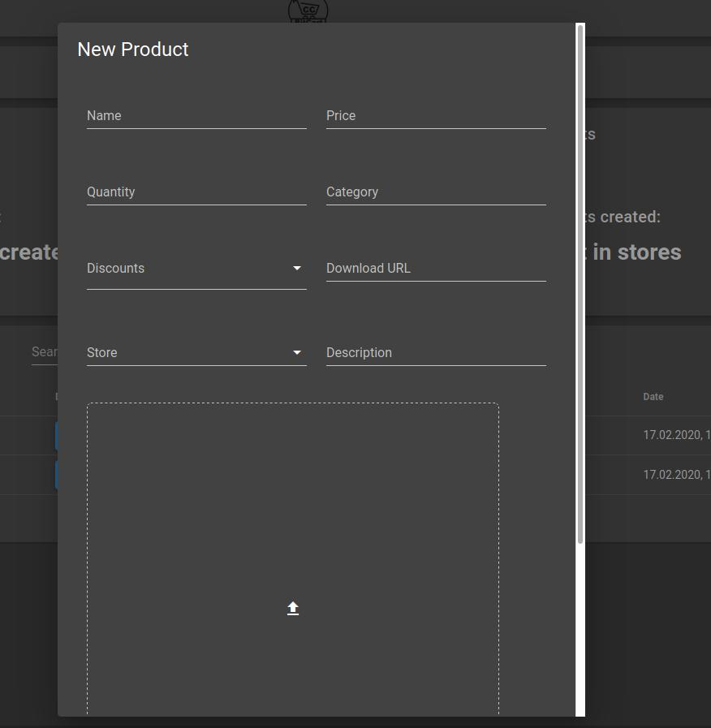This screenshot has height=728, width=711.
Task: Click the dialog vertical scrollbar
Action: click(580, 283)
